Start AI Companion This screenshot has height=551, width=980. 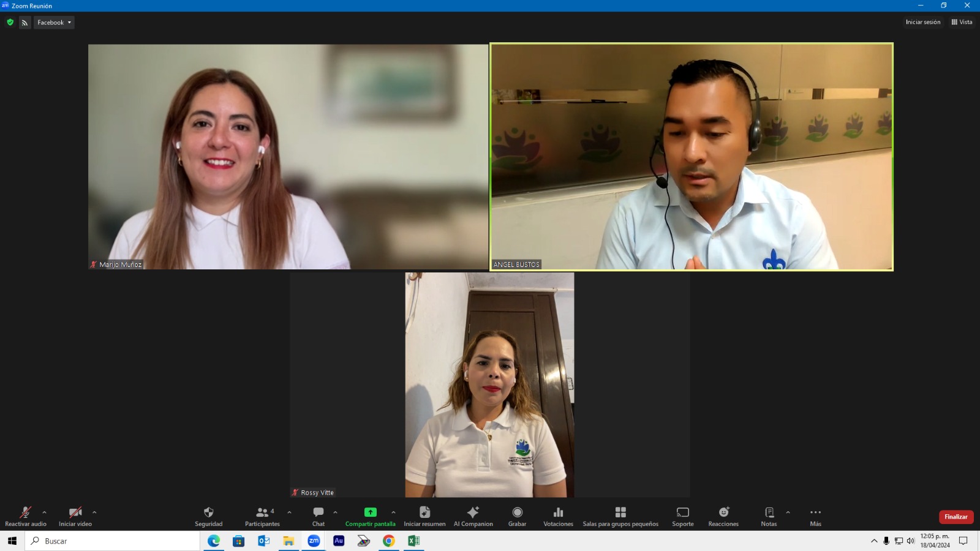473,512
